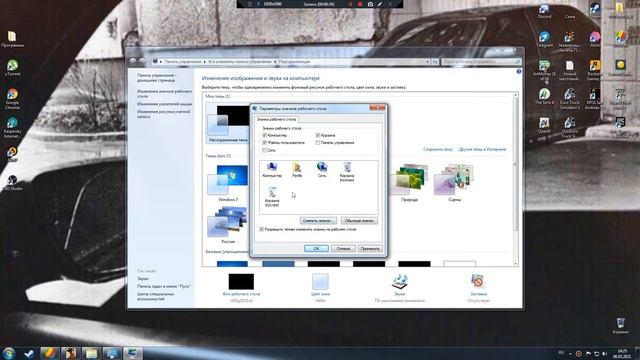
Task: Open the OBS Studio desktop shortcut
Action: pos(12,183)
